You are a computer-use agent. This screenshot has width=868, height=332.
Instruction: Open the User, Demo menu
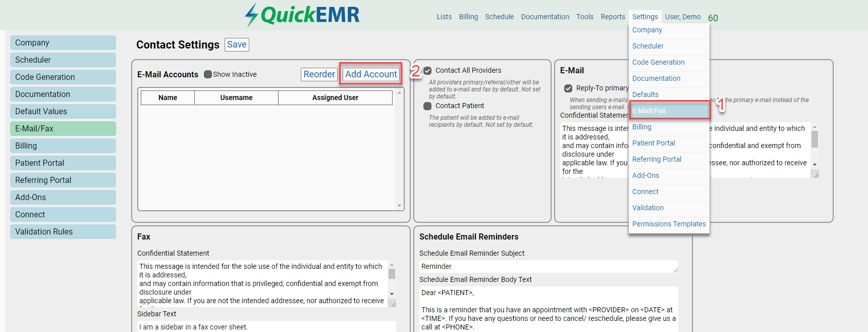683,17
